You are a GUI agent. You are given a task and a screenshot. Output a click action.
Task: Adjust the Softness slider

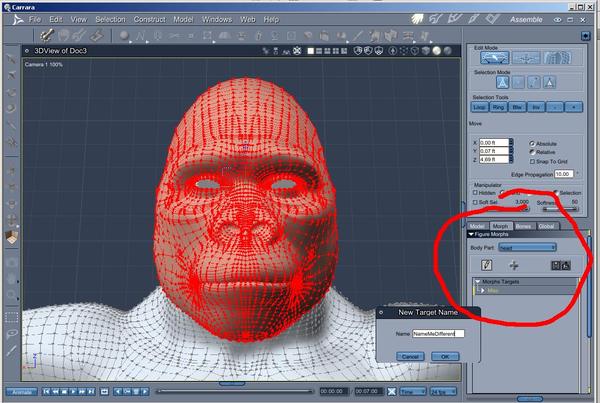[560, 209]
